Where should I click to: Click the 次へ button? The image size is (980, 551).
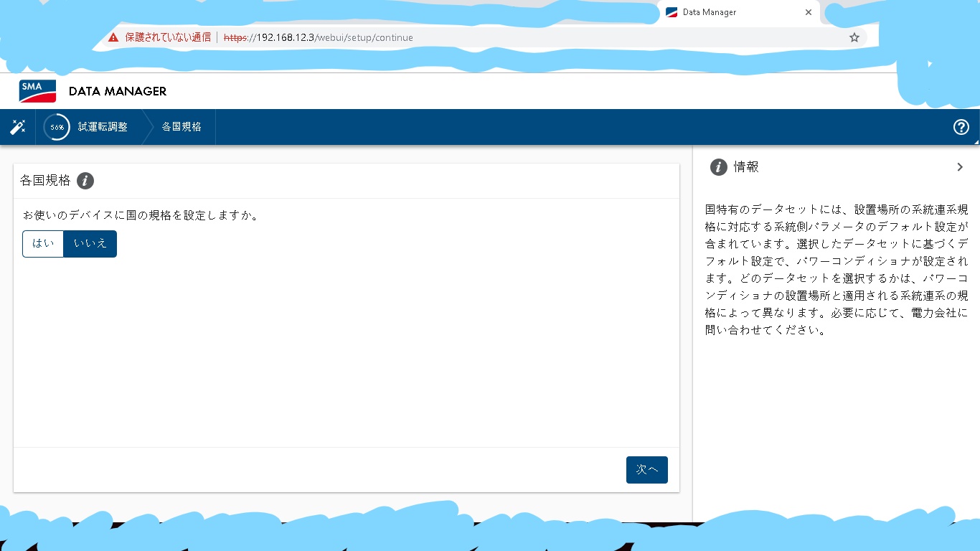tap(647, 470)
